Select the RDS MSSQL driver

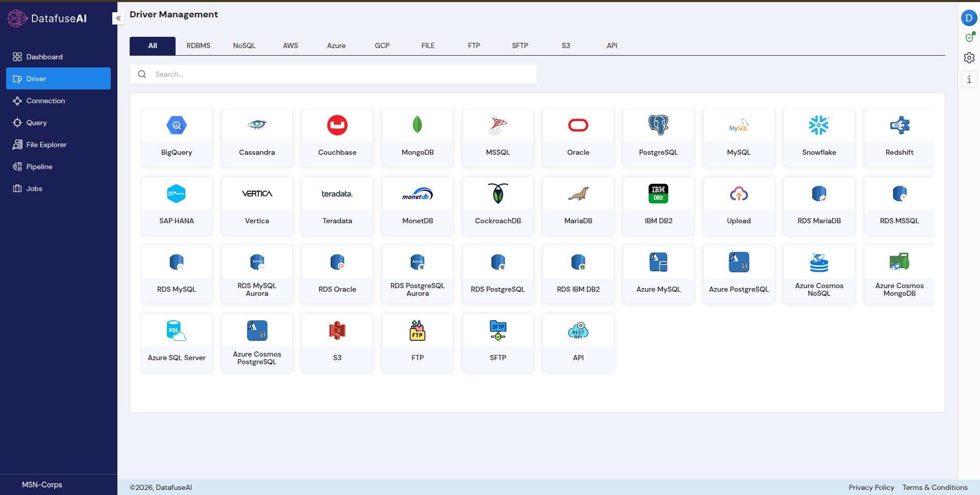click(899, 206)
